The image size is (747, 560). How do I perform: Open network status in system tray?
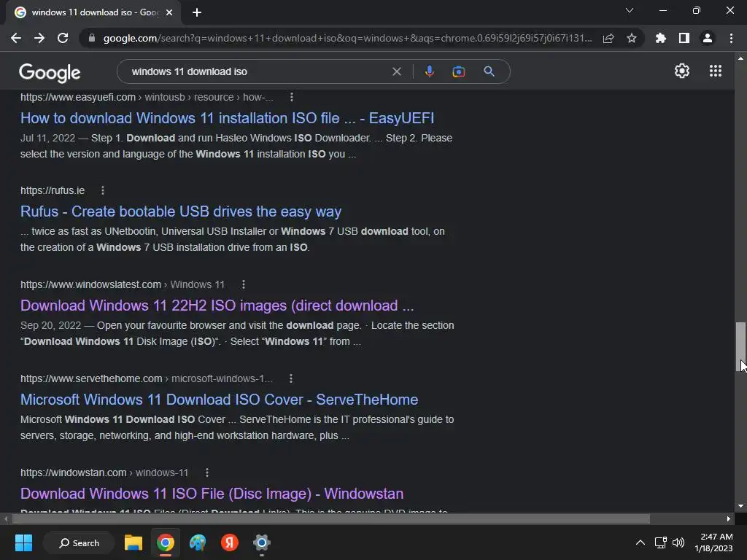[660, 542]
